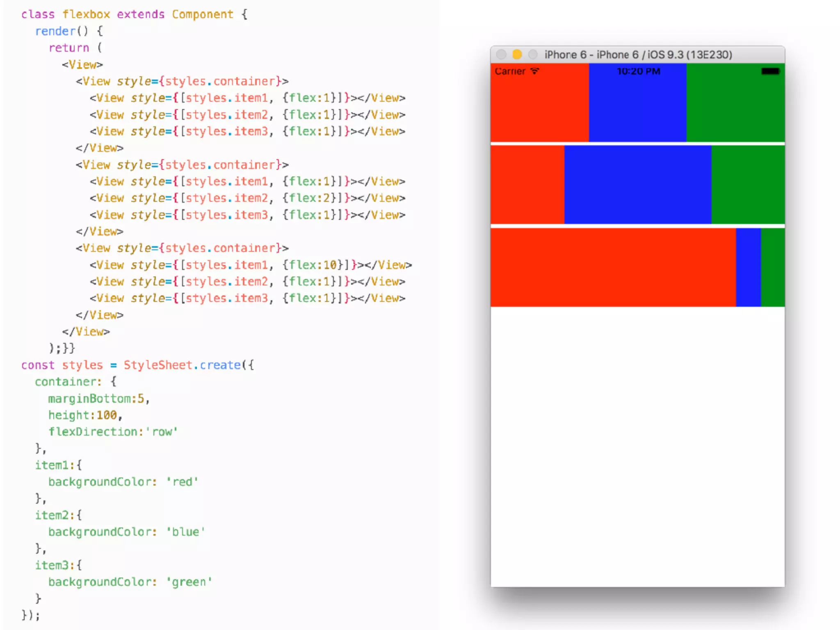Click the final '});' closing line
The image size is (840, 630).
coord(31,615)
